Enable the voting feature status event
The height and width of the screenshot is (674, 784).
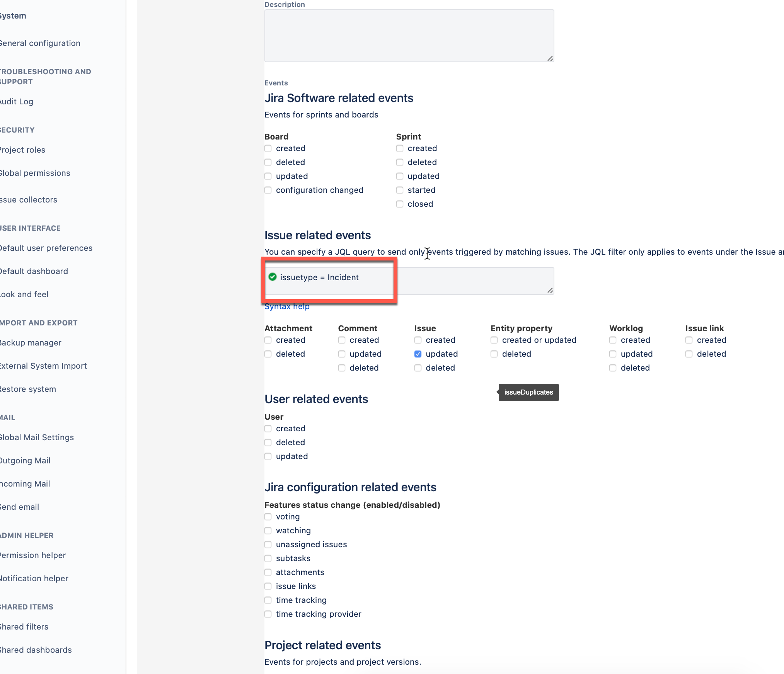pyautogui.click(x=268, y=517)
